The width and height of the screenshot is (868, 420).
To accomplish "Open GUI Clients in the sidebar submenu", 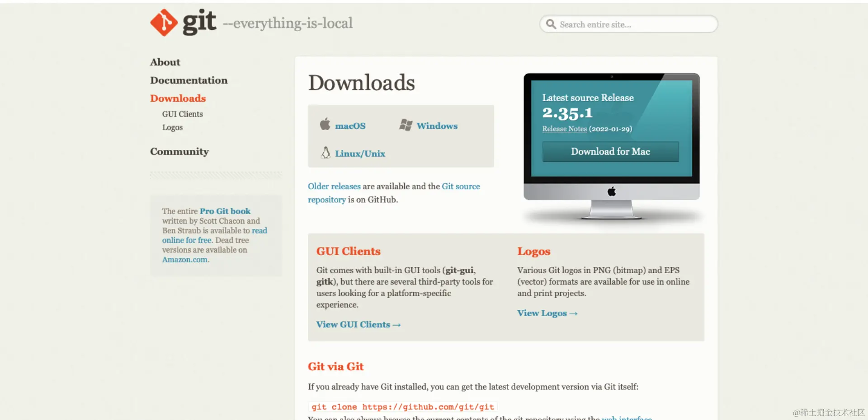I will pyautogui.click(x=183, y=114).
